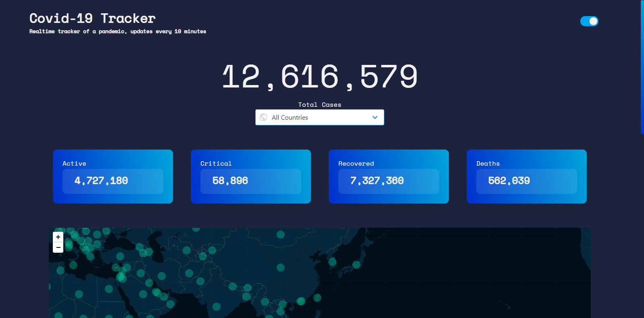Click the Covid-19 Tracker title

coord(92,18)
